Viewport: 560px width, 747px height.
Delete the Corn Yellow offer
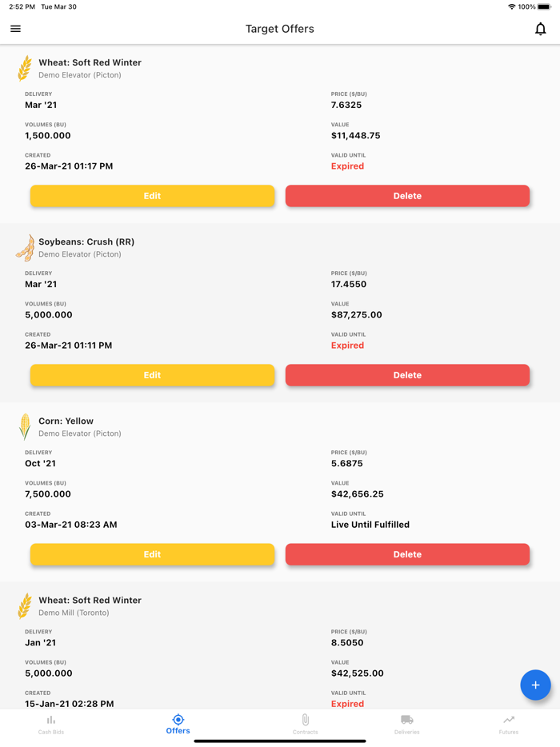[x=407, y=554]
